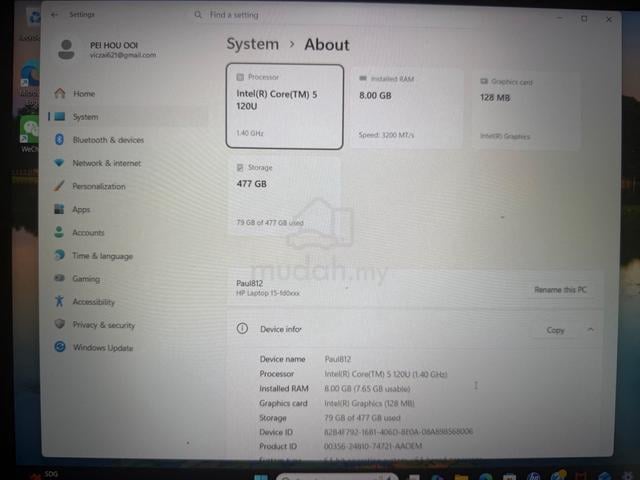Open Network & internet via the Wi-Fi icon
The image size is (640, 480).
point(60,163)
